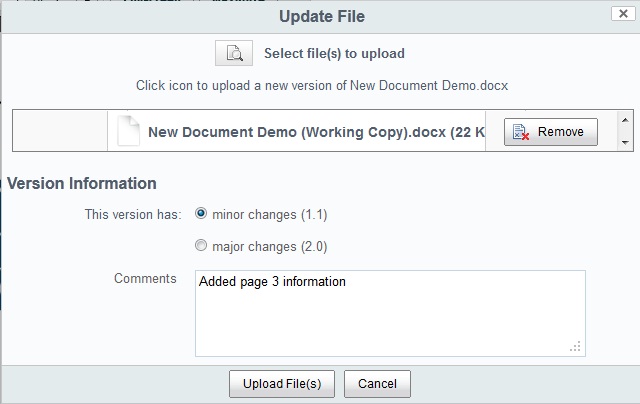Click Upload File(s) button
Image resolution: width=640 pixels, height=404 pixels.
282,384
